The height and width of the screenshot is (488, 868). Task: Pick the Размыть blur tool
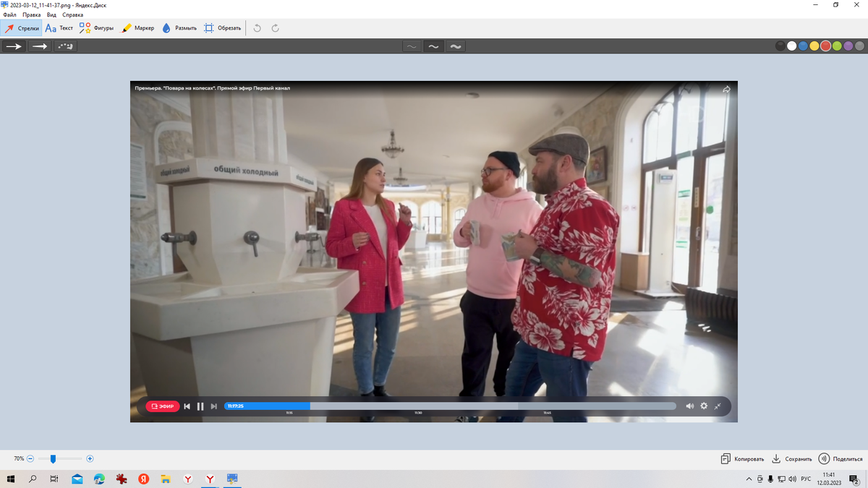179,28
